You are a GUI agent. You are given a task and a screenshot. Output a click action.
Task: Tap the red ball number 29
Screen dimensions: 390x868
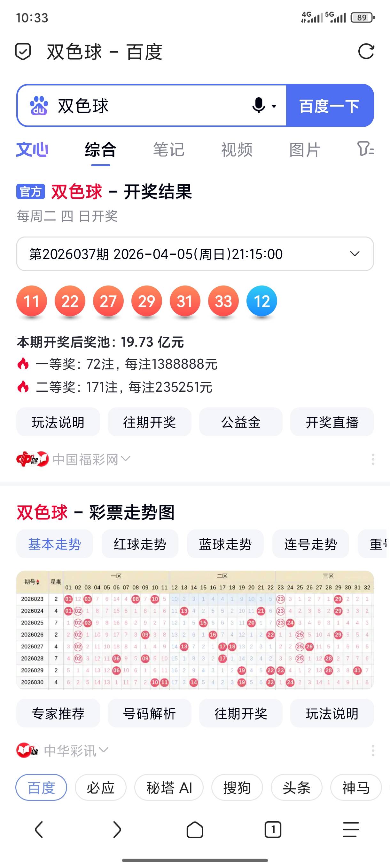click(147, 301)
